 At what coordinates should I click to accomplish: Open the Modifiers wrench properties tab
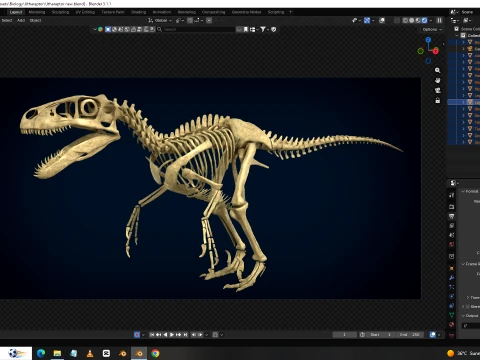click(x=451, y=278)
